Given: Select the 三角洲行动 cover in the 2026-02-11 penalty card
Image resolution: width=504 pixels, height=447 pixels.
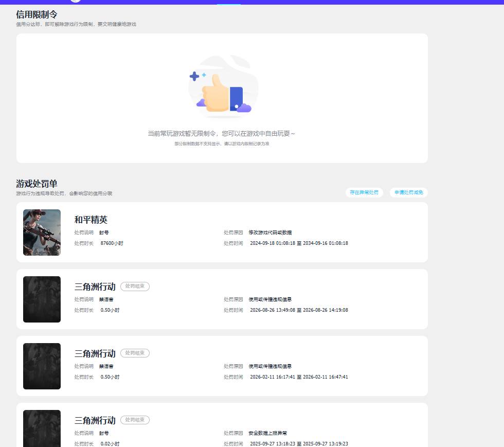Looking at the screenshot, I should [42, 366].
